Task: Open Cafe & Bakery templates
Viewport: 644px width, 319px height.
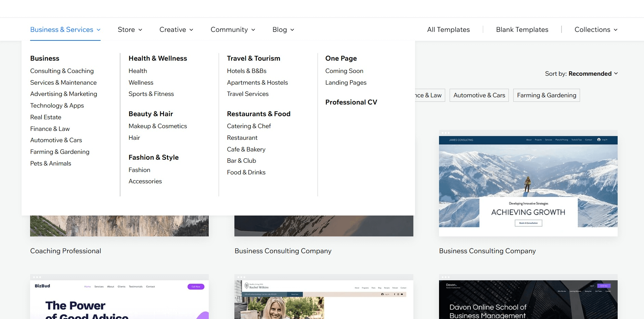Action: point(246,149)
